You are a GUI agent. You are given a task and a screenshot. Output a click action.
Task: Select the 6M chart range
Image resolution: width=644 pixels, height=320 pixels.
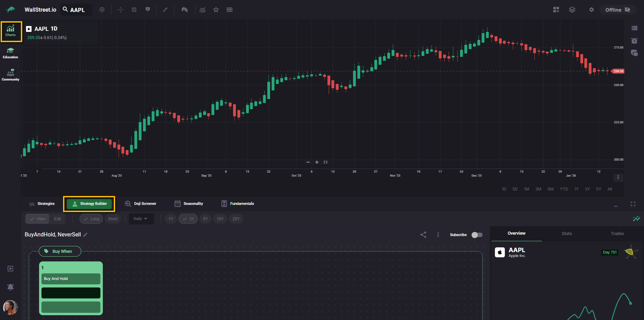click(550, 189)
